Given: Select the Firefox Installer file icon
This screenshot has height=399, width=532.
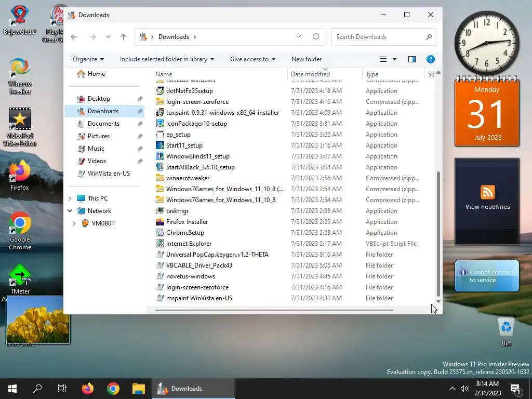Looking at the screenshot, I should coord(160,221).
